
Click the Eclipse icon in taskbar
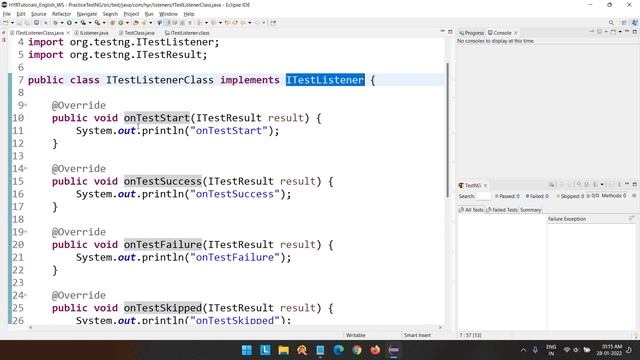pyautogui.click(x=393, y=350)
